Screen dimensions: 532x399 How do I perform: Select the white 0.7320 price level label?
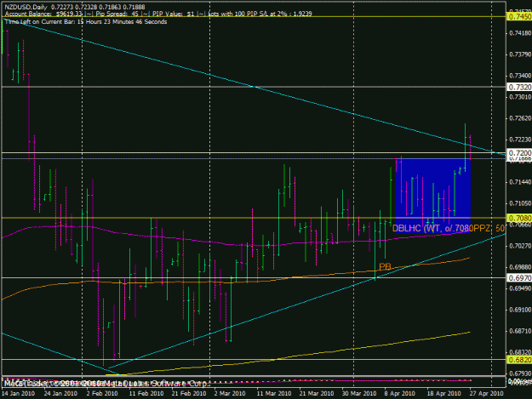(x=518, y=87)
